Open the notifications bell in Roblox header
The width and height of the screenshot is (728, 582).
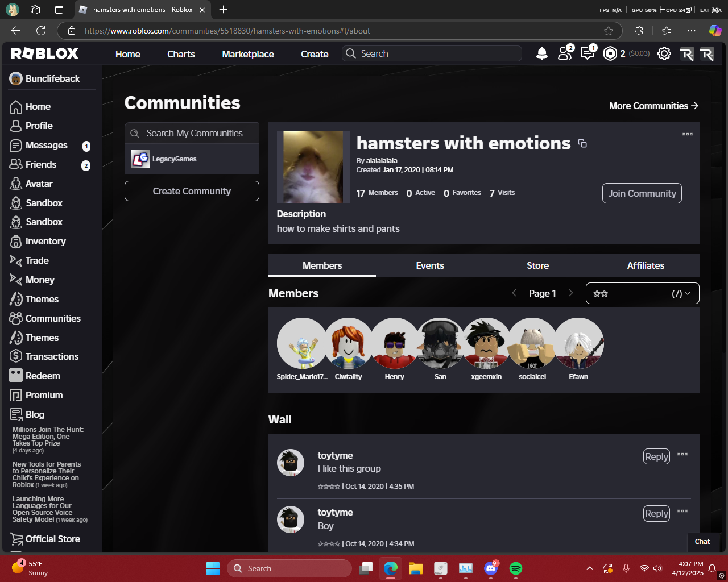(542, 53)
